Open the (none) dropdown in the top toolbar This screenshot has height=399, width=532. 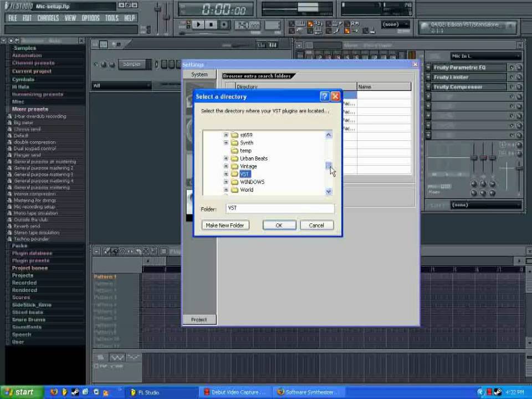click(395, 24)
